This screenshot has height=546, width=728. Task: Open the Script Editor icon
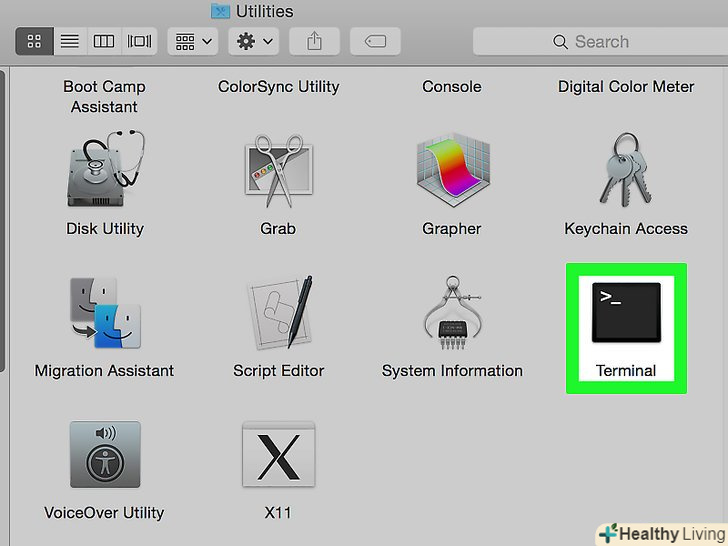[x=279, y=312]
